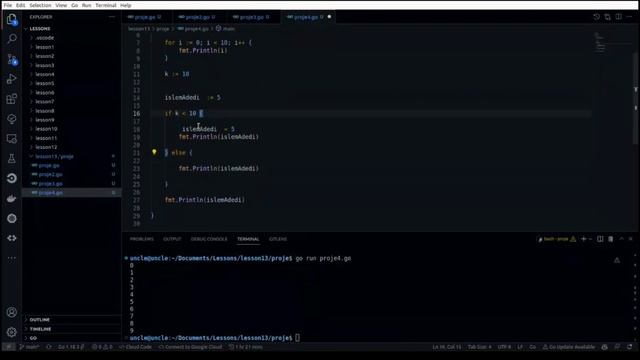Open the Extensions view
Screen dimensions: 640x360
(12, 99)
